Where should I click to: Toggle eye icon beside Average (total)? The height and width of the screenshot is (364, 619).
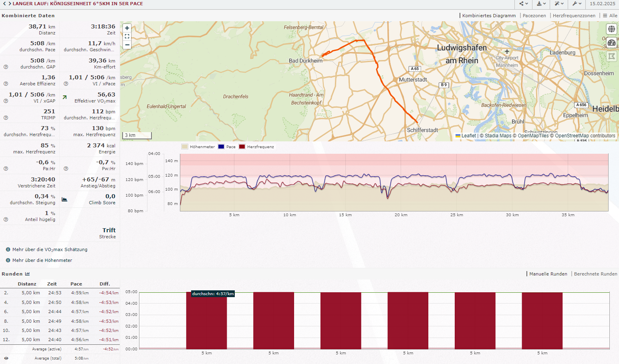[6, 358]
